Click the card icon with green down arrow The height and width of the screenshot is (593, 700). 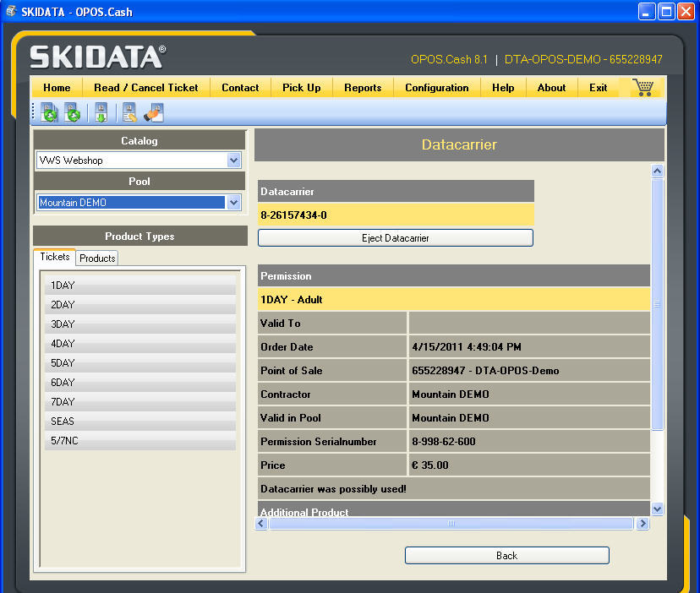point(101,113)
